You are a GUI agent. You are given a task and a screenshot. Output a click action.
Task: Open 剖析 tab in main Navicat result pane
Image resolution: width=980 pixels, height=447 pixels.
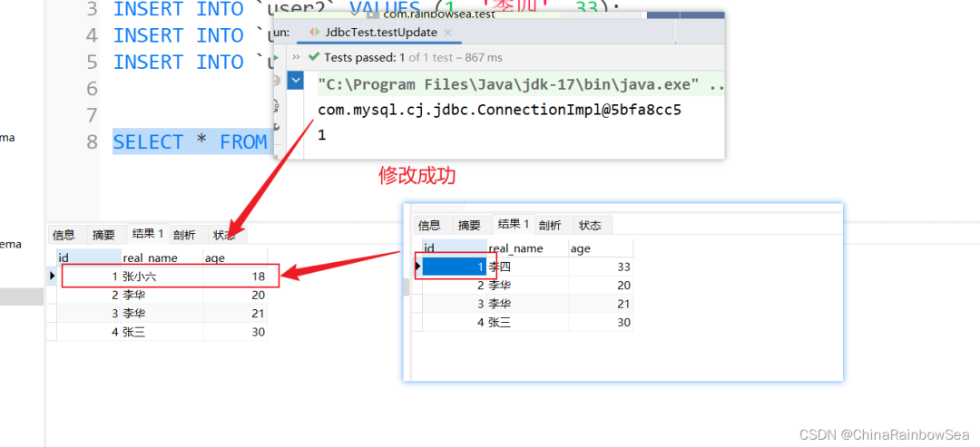184,235
